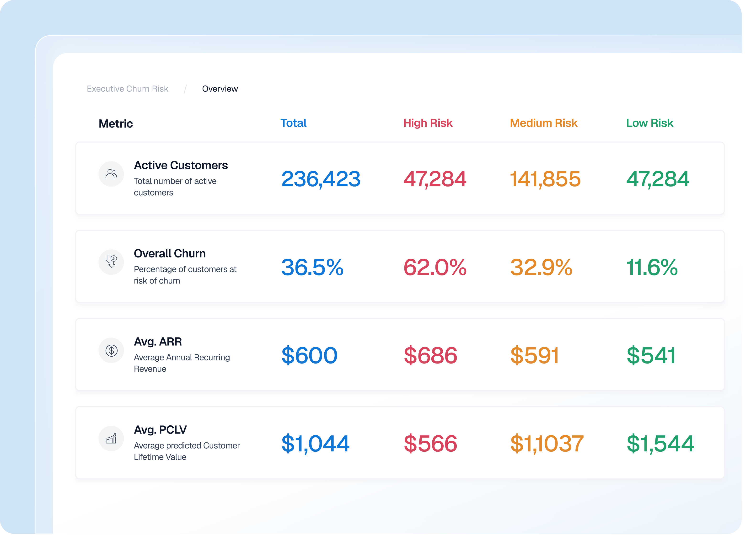Click total Avg. ARR value $600
756x541 pixels.
click(310, 355)
